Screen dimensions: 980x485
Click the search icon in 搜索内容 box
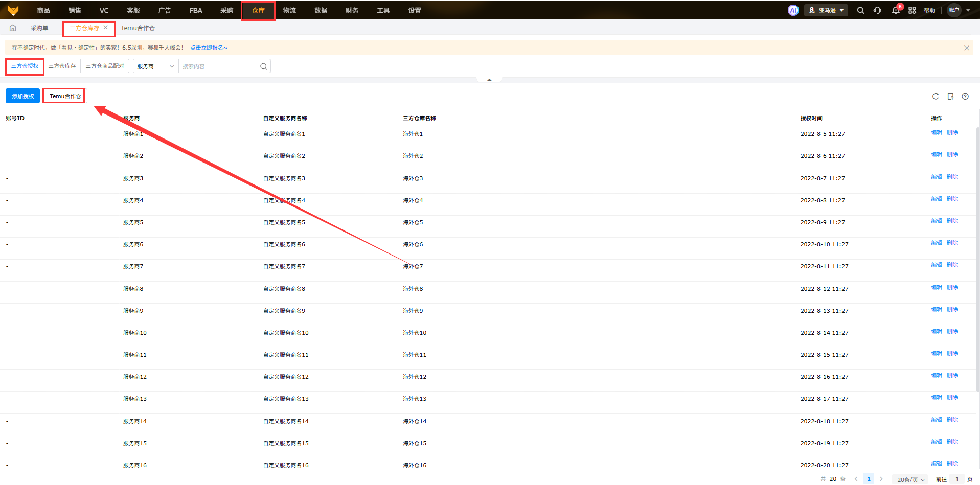(263, 66)
